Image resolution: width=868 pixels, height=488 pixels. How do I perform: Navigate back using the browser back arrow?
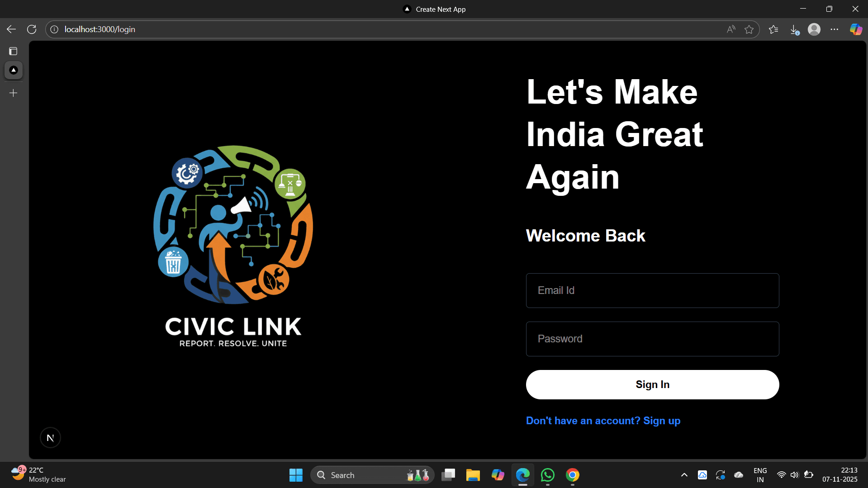coord(11,29)
